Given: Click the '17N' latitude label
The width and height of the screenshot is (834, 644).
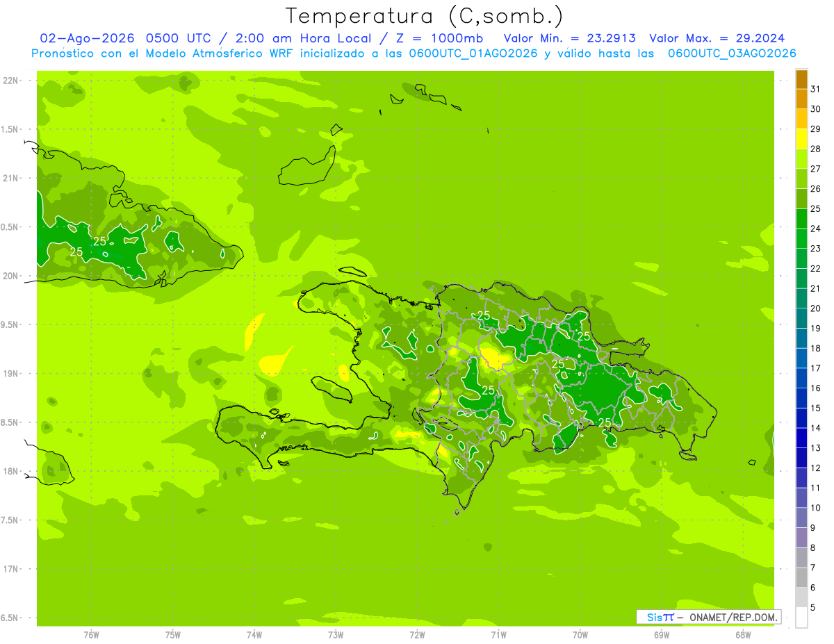Looking at the screenshot, I should pyautogui.click(x=11, y=570).
